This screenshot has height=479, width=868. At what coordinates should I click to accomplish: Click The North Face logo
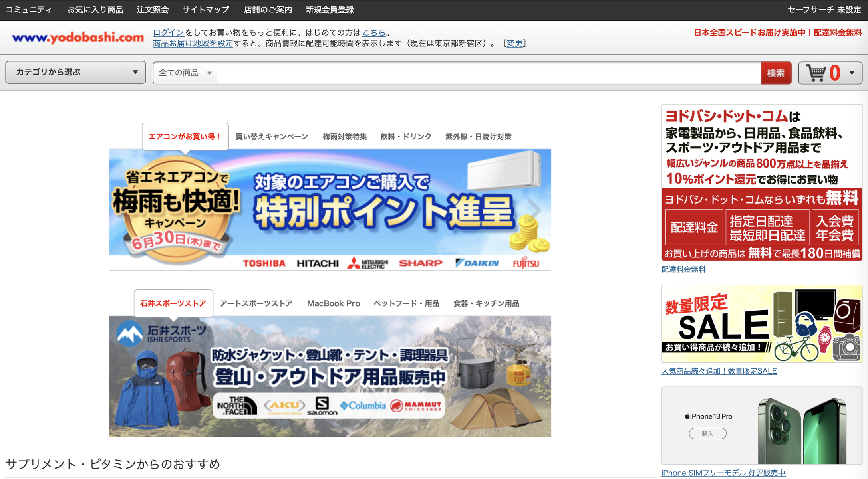point(237,406)
